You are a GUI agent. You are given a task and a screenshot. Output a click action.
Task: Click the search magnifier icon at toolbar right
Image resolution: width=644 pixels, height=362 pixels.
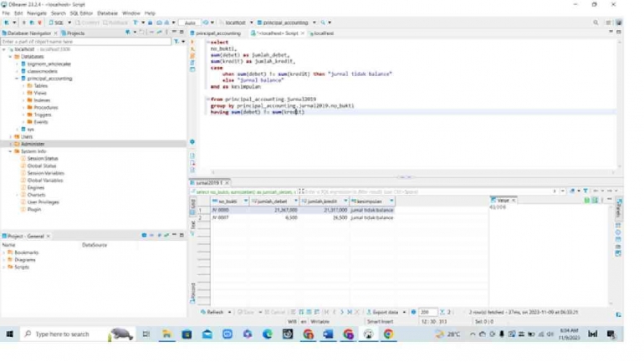595,23
